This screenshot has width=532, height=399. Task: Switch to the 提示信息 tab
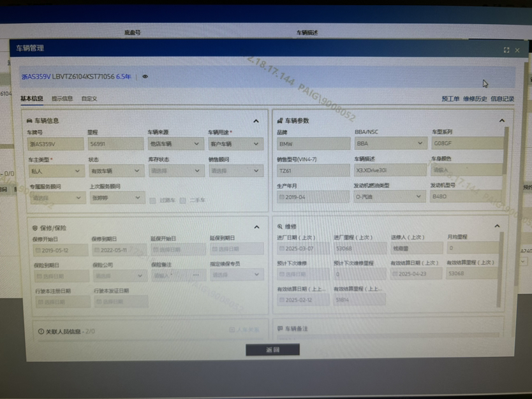pos(62,99)
